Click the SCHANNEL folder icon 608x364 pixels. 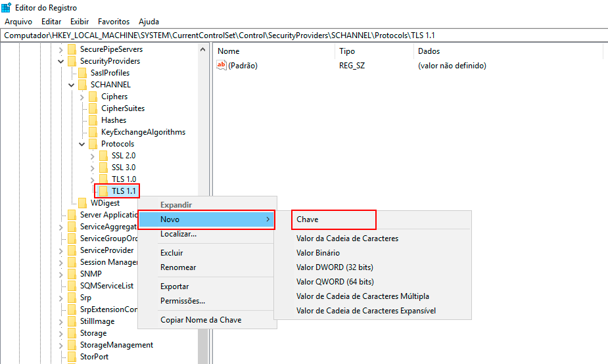pyautogui.click(x=82, y=85)
